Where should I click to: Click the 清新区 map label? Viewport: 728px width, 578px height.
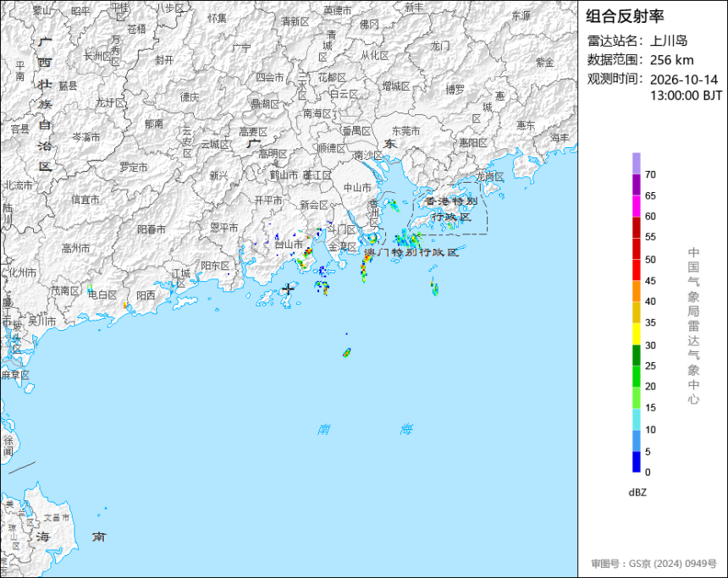coord(295,21)
